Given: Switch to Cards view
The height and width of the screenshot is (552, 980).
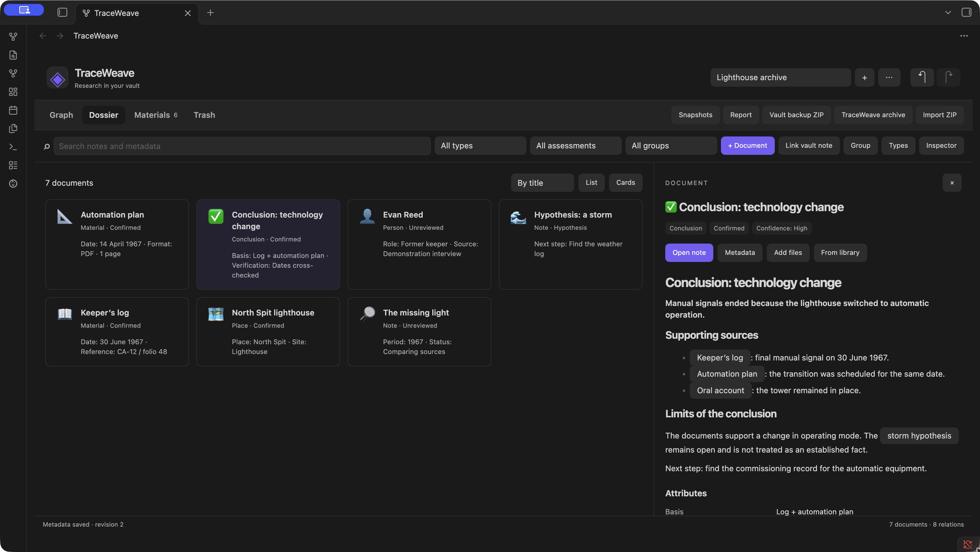Looking at the screenshot, I should pos(625,183).
